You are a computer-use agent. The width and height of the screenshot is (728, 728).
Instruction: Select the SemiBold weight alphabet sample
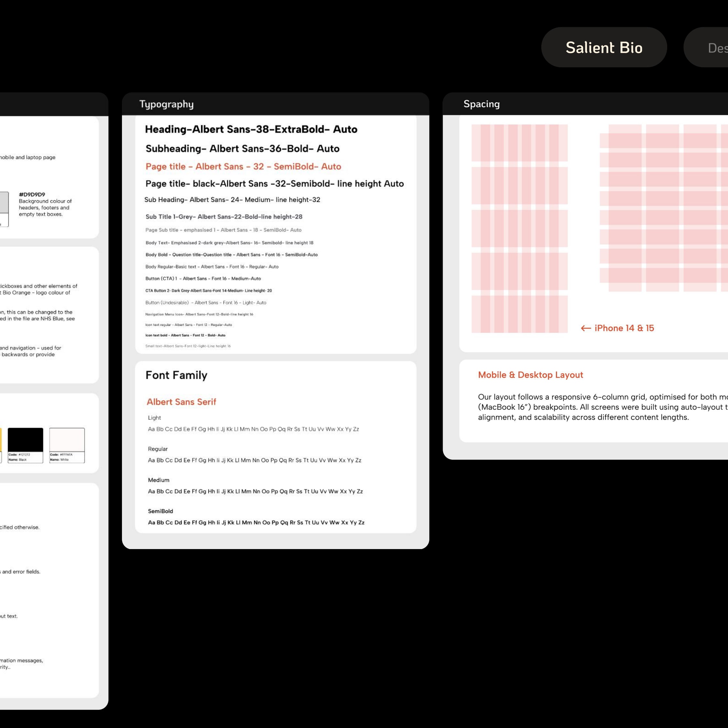pos(256,522)
